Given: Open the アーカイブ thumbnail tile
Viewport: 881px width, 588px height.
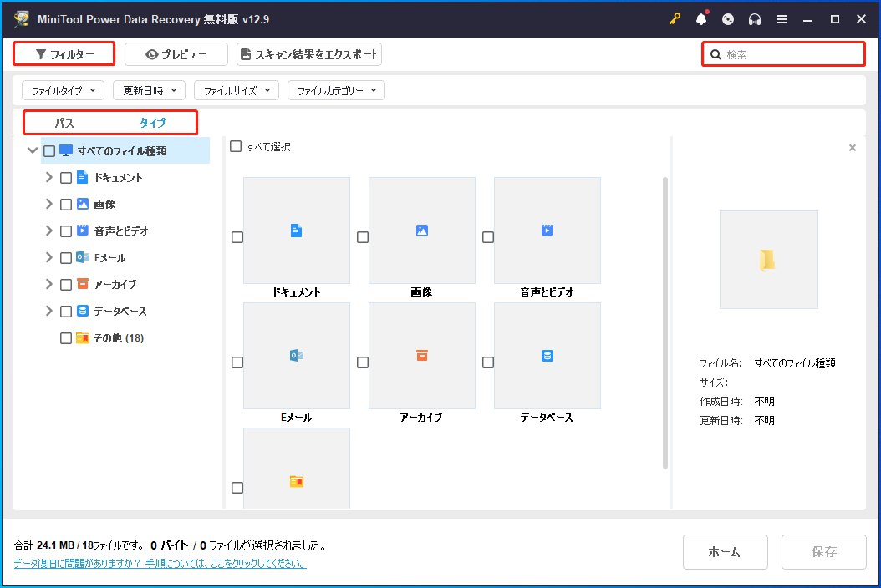Looking at the screenshot, I should pos(422,356).
